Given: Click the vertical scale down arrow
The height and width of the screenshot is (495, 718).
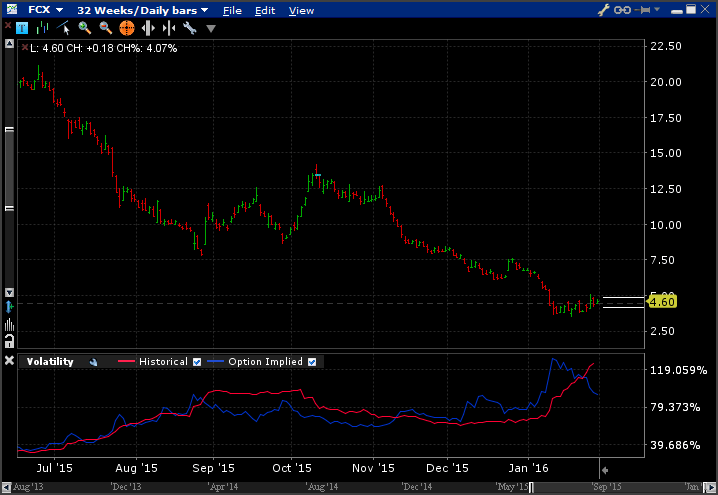Looking at the screenshot, I should (9, 292).
